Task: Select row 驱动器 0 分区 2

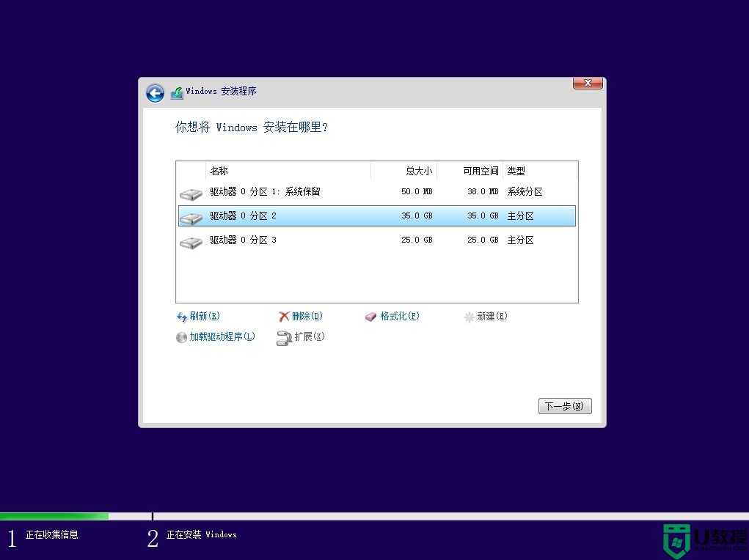Action: 377,215
